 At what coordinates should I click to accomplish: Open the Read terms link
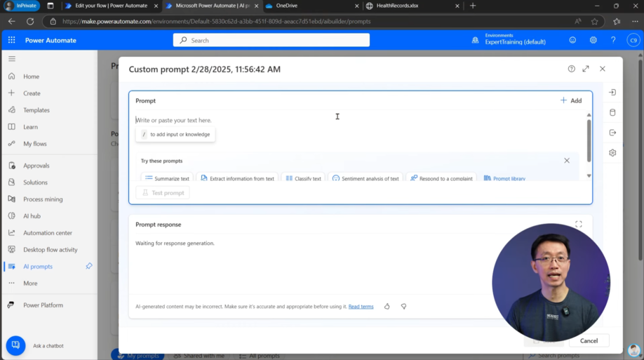click(x=361, y=307)
